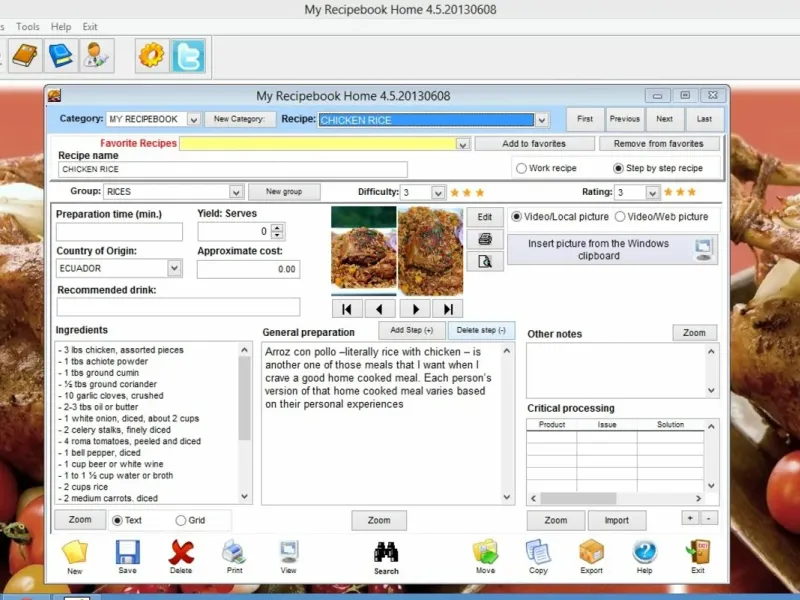Click the Edit picture button

tap(485, 217)
